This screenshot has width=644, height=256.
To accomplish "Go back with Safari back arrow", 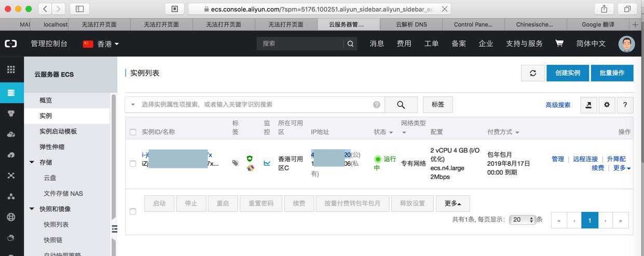I will pyautogui.click(x=45, y=9).
